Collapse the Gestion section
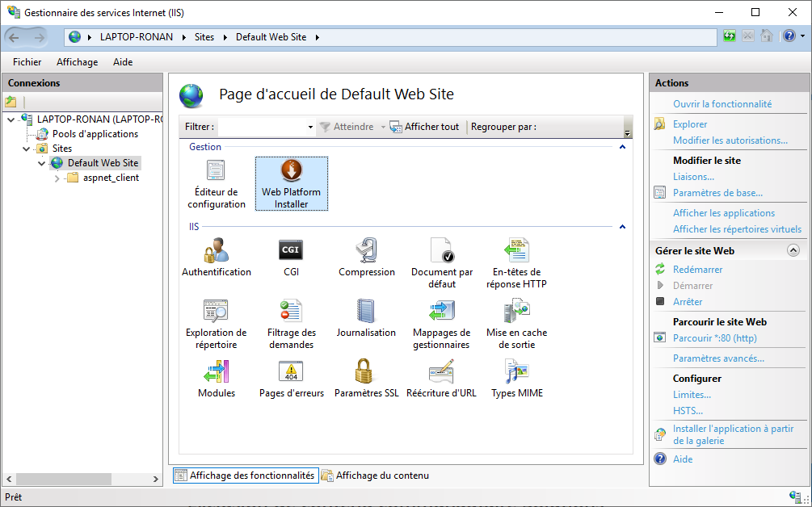The width and height of the screenshot is (812, 507). click(x=622, y=147)
